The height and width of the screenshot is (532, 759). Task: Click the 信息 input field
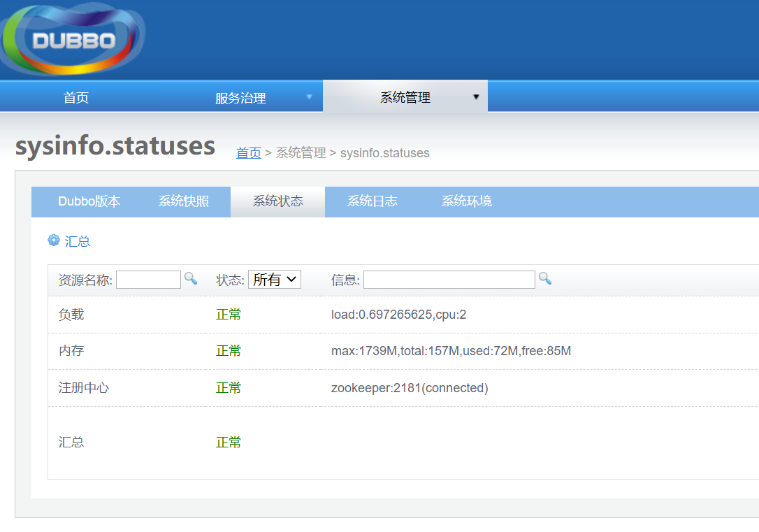(x=449, y=279)
